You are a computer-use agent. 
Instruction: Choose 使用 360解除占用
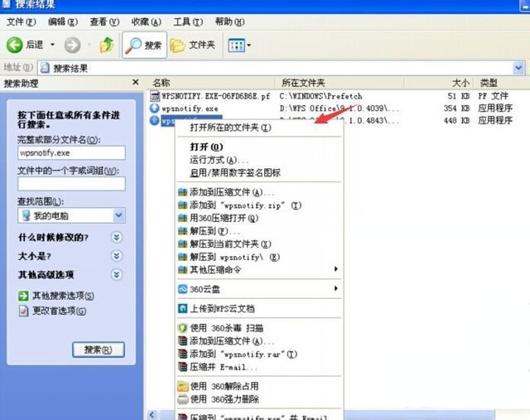[x=259, y=386]
